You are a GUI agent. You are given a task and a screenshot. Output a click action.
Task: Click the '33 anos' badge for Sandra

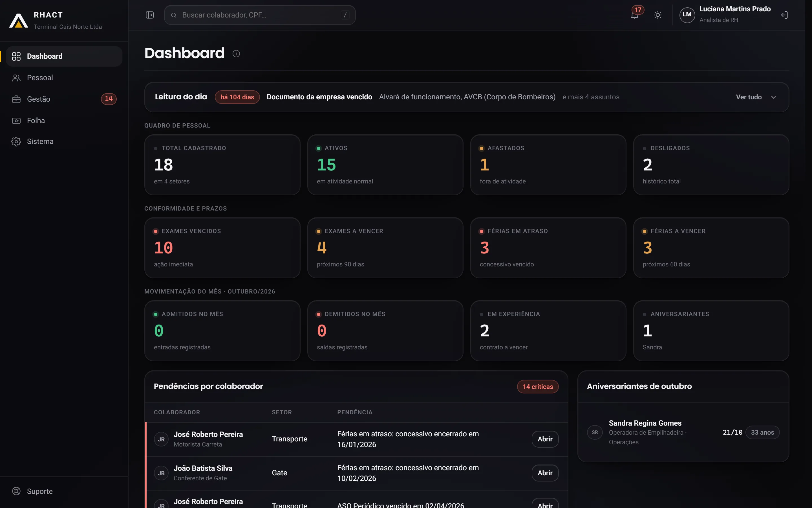point(762,432)
